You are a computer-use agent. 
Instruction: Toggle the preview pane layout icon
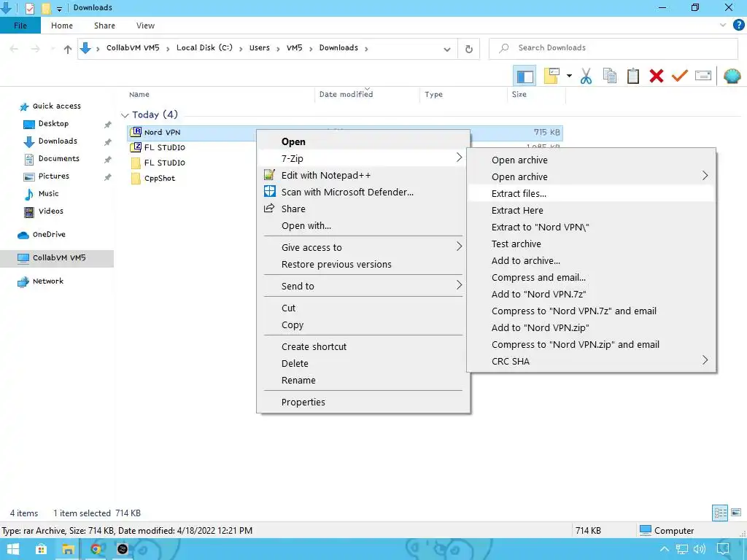coord(525,76)
